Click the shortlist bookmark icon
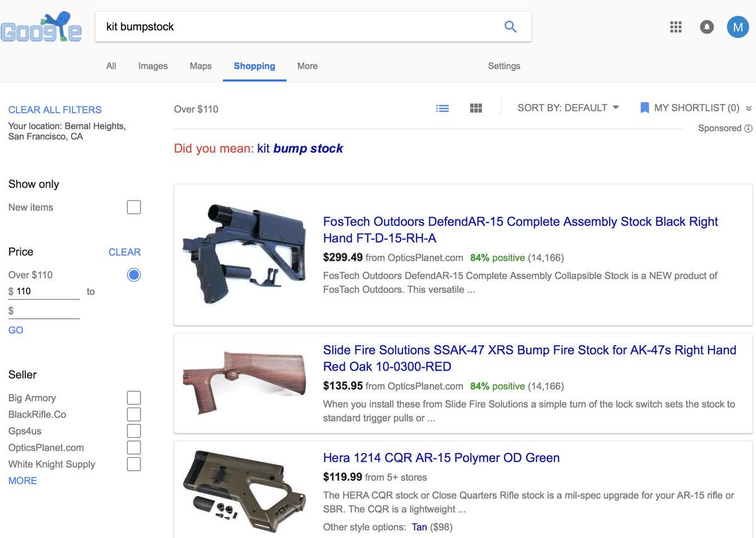The width and height of the screenshot is (756, 538). pyautogui.click(x=644, y=108)
